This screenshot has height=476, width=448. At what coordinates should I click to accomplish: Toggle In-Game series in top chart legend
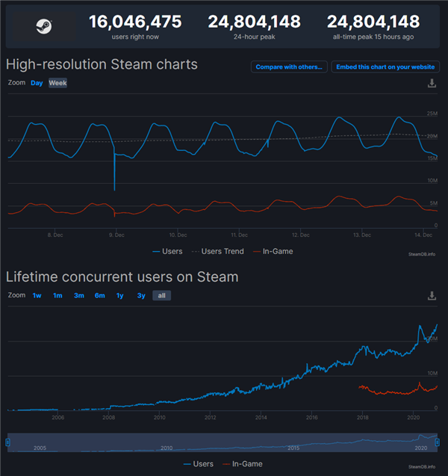pos(273,252)
